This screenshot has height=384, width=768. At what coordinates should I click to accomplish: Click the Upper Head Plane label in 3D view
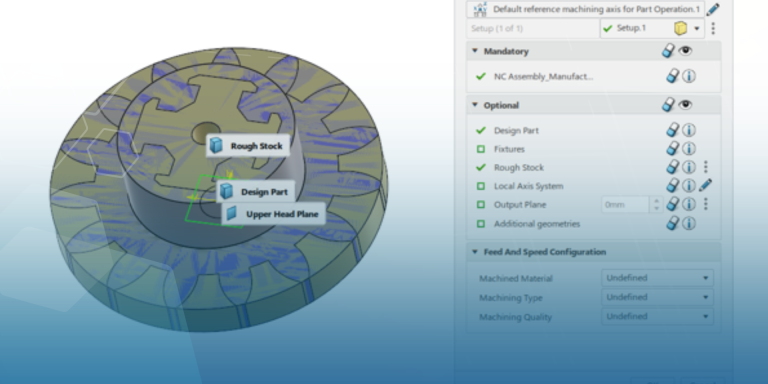[x=273, y=214]
